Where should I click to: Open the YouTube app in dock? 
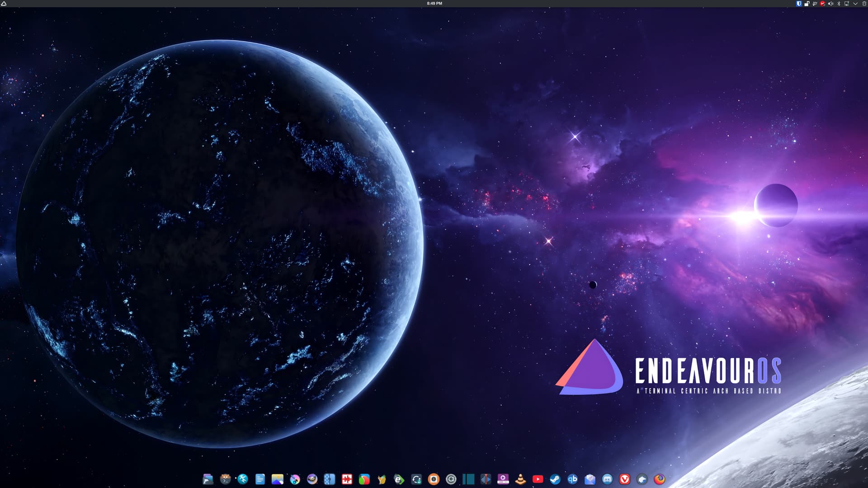tap(538, 479)
